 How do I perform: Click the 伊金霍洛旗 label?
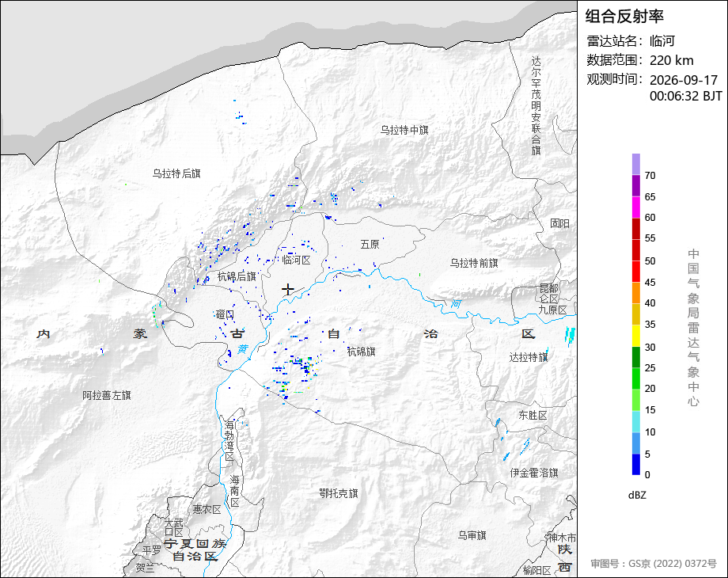[x=534, y=473]
